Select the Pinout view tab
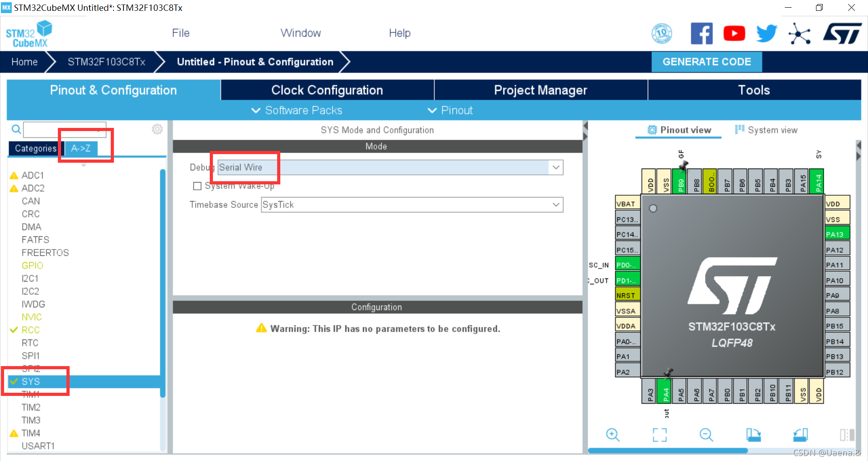868x461 pixels. (x=679, y=130)
